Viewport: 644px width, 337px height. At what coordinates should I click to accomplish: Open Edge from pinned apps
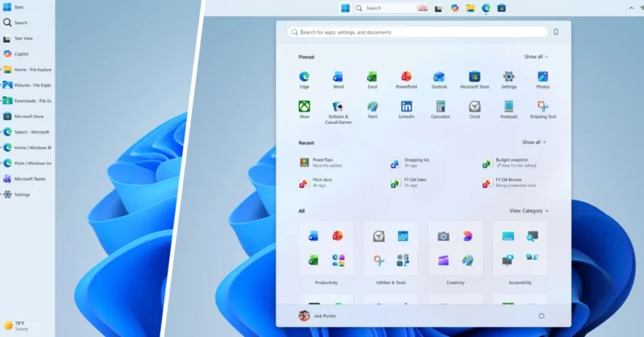click(304, 80)
